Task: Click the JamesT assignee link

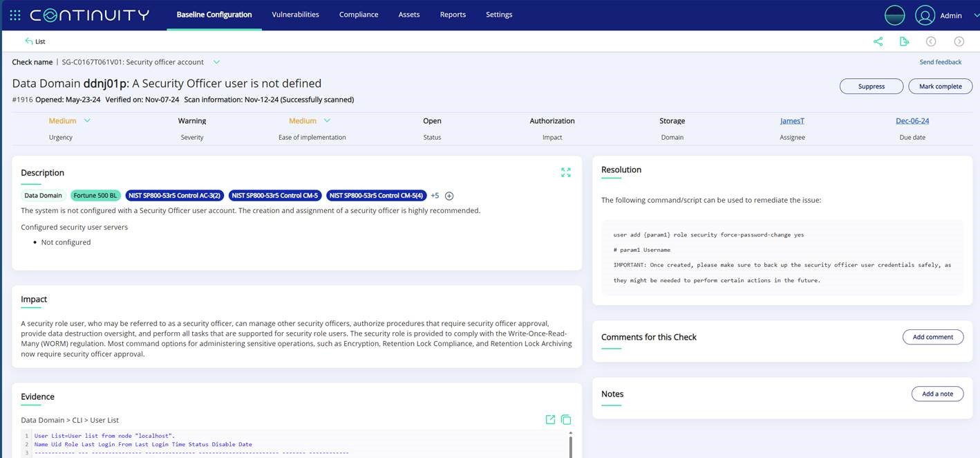Action: tap(792, 120)
